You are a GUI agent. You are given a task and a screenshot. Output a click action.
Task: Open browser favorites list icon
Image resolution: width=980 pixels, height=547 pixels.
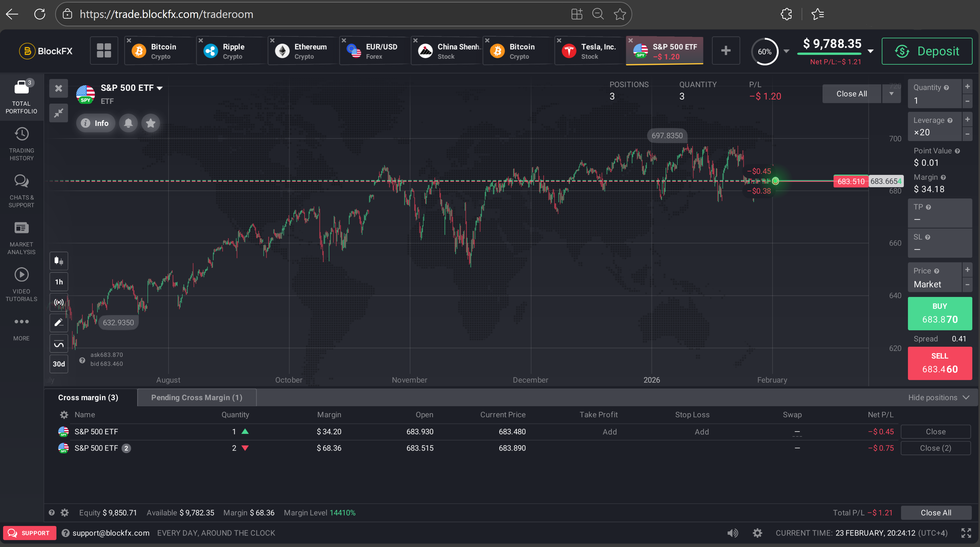[817, 14]
